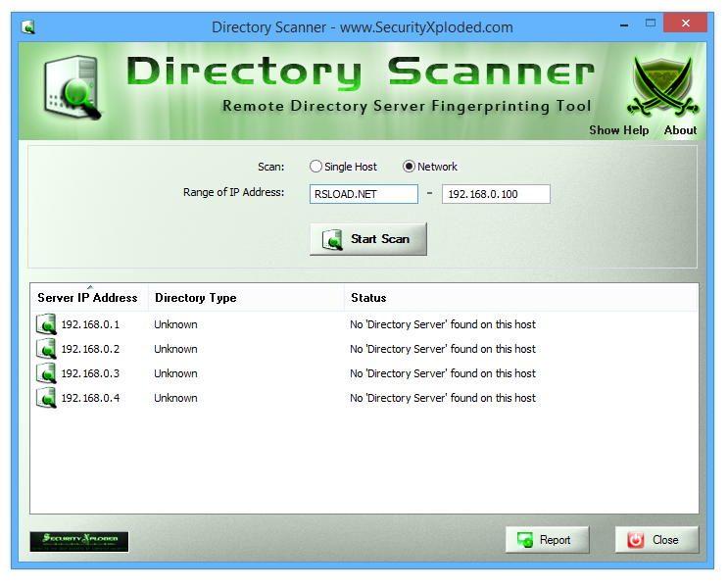Click the server icon for 192.168.0.3
The height and width of the screenshot is (588, 728).
46,373
